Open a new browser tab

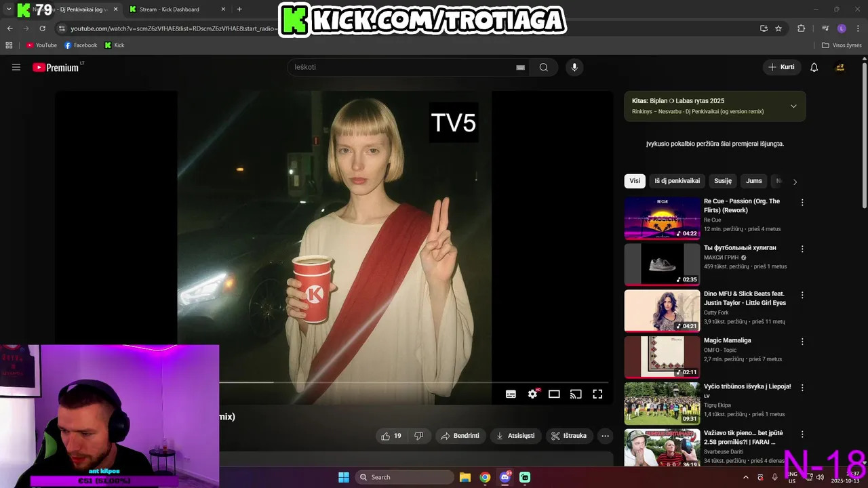[x=239, y=9]
